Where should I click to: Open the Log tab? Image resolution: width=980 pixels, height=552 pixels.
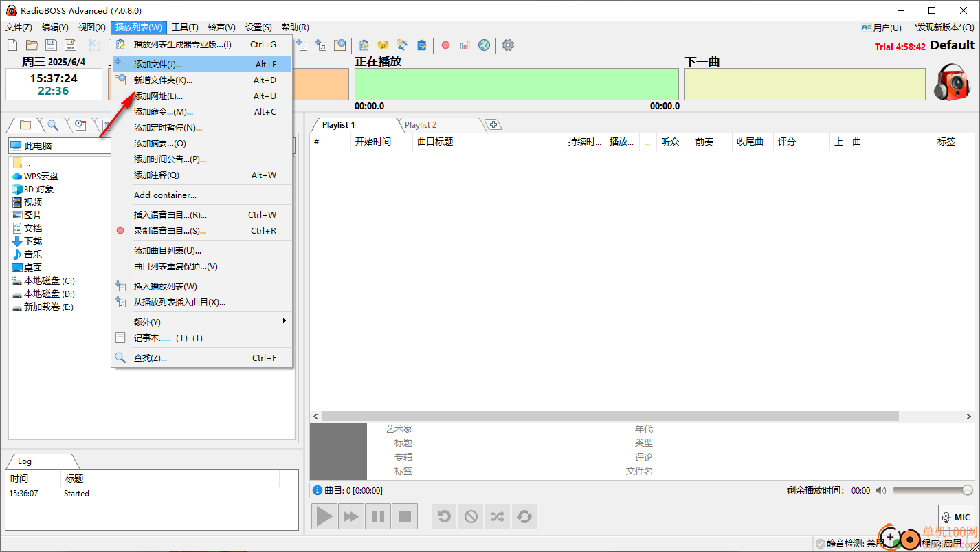tap(25, 461)
